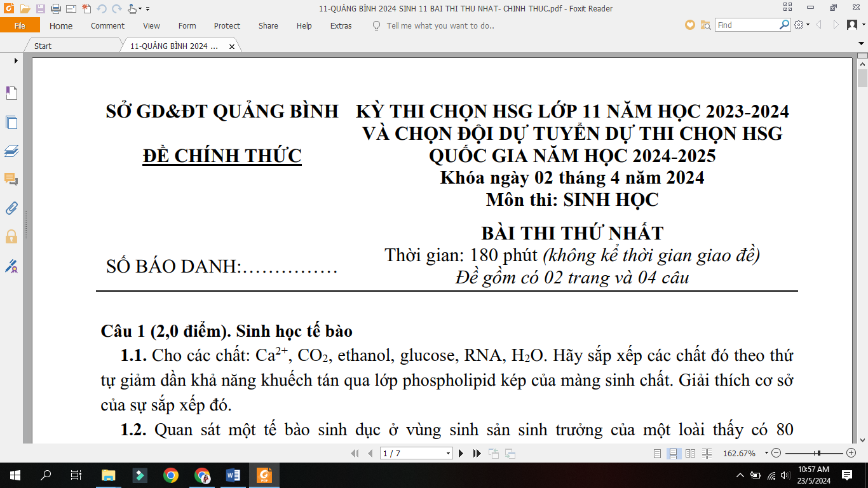This screenshot has width=868, height=488.
Task: Click the orange heart favorites icon
Action: click(690, 25)
